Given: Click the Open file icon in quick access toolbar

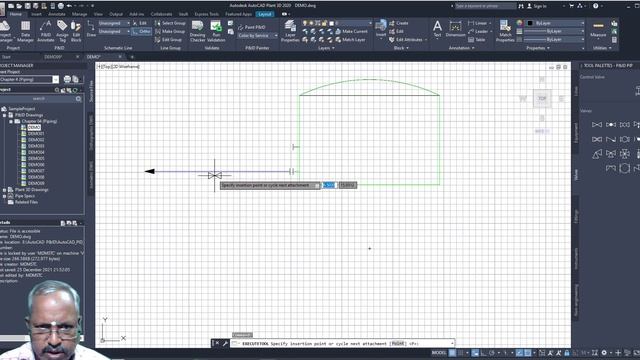Looking at the screenshot, I should [19, 6].
